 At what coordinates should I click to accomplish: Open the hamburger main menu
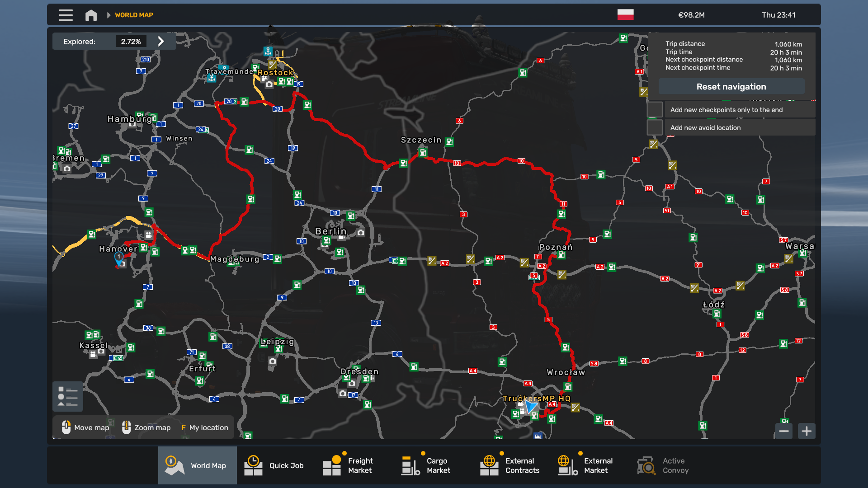point(66,15)
